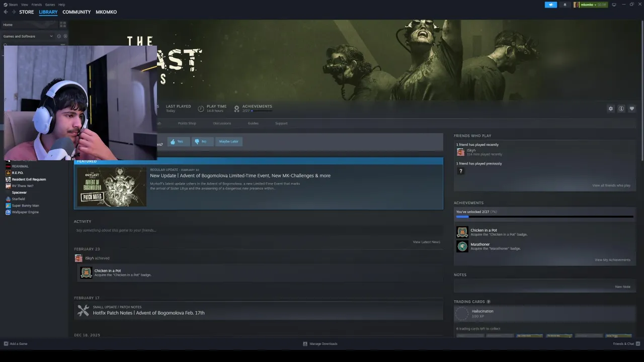Click View all friends who play
Viewport: 644px width, 362px height.
pos(611,186)
